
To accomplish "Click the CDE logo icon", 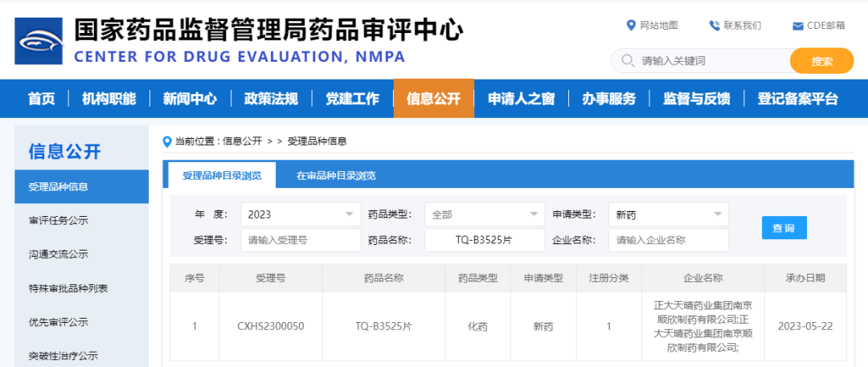I will tap(39, 40).
